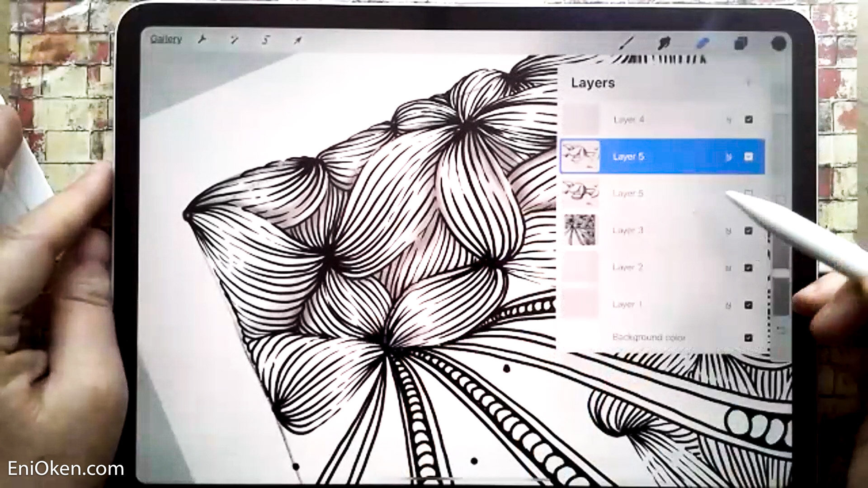Open the active color disc
Viewport: 868px width, 488px height.
pos(778,44)
